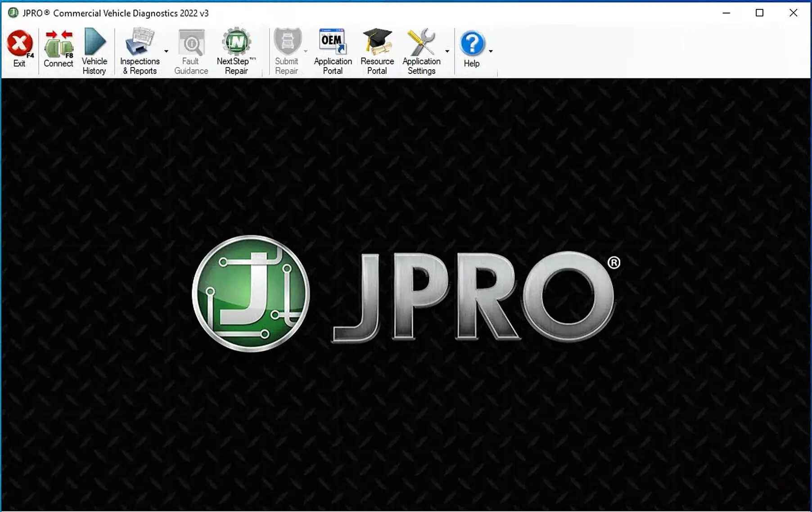Click the Submit Repair icon
The image size is (812, 512).
click(287, 42)
